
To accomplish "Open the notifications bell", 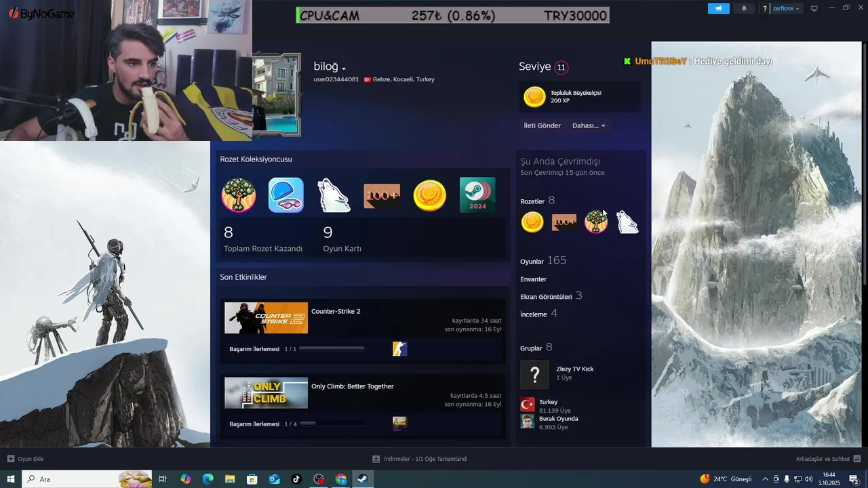I will click(744, 8).
